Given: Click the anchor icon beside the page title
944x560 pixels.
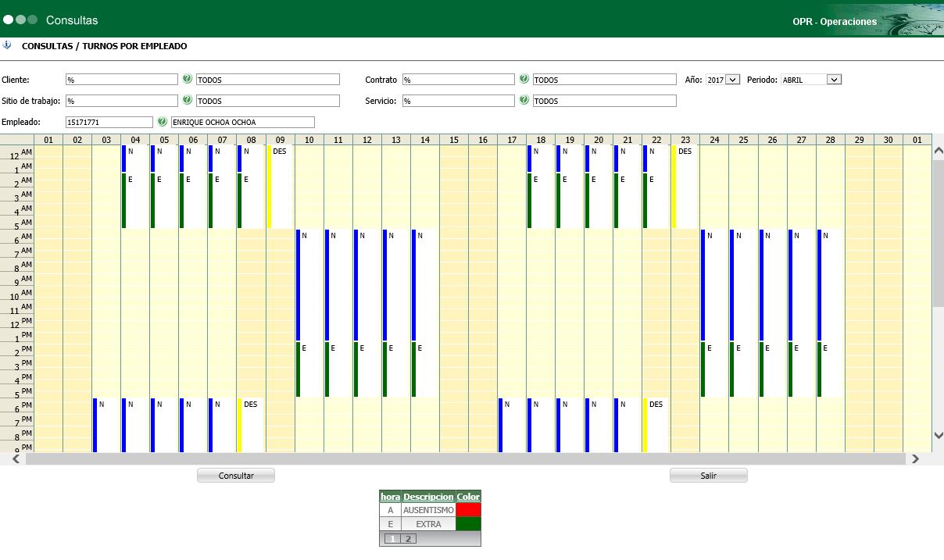Looking at the screenshot, I should [x=8, y=45].
